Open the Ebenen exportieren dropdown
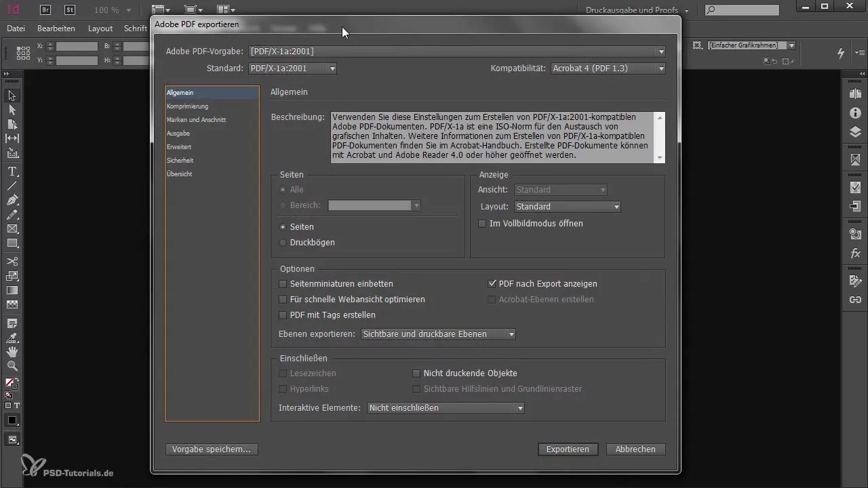The height and width of the screenshot is (488, 868). coord(438,334)
